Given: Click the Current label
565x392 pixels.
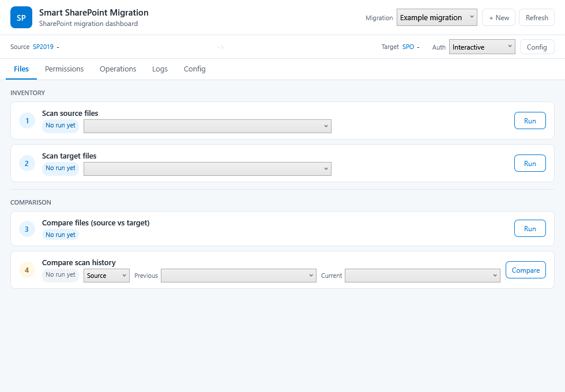Looking at the screenshot, I should coord(332,276).
